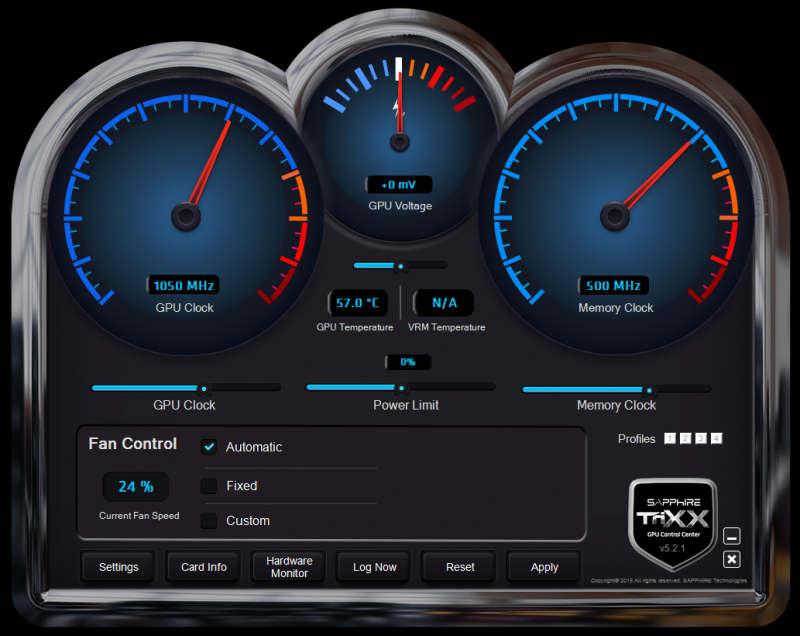Screen dimensions: 800x636
Task: Check the Custom fan control option
Action: 209,521
